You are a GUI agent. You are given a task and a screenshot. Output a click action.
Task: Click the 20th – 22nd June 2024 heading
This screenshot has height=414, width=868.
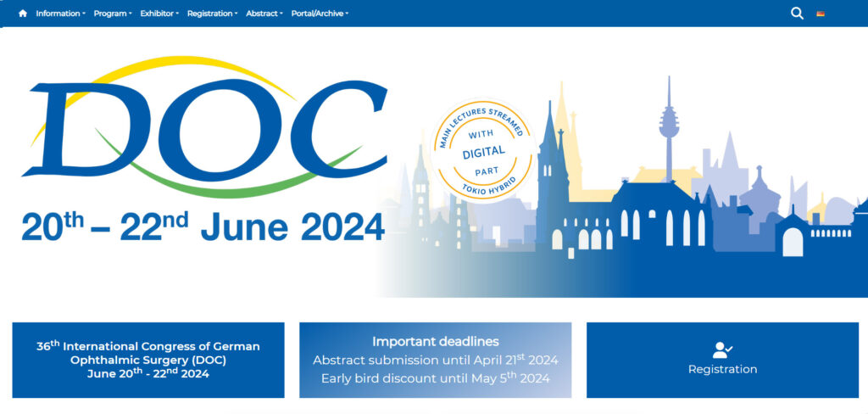[x=203, y=227]
